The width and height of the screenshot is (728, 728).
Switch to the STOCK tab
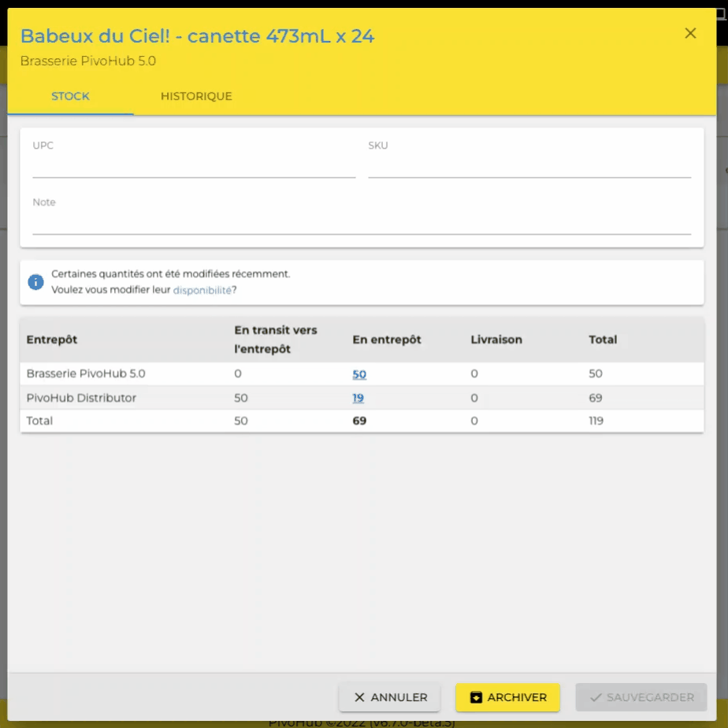[70, 96]
